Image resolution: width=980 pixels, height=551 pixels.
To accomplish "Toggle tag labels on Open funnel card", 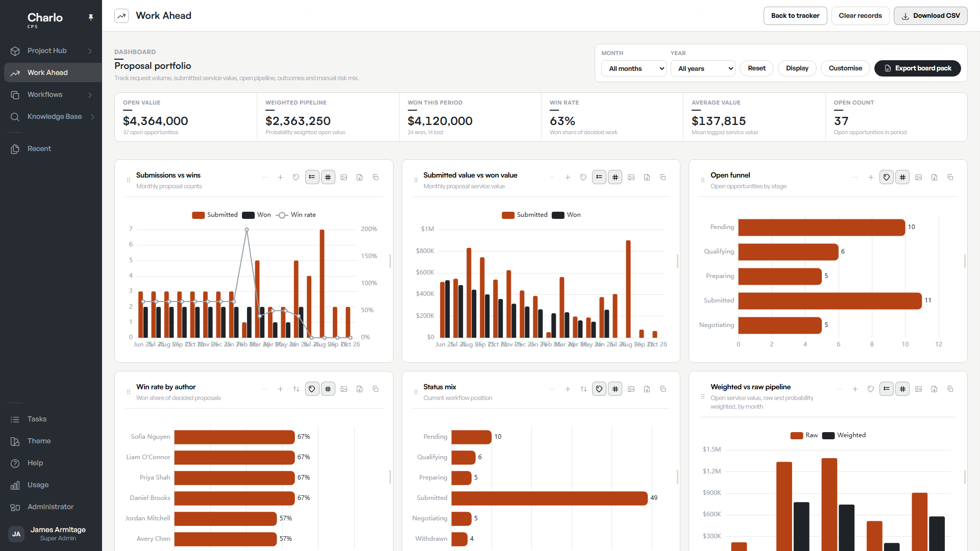I will tap(887, 178).
